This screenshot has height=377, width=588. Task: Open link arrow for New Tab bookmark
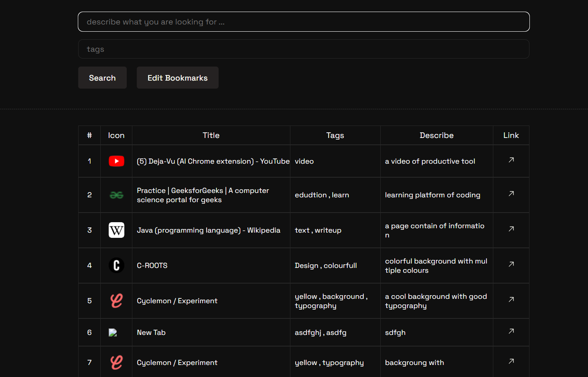coord(511,331)
